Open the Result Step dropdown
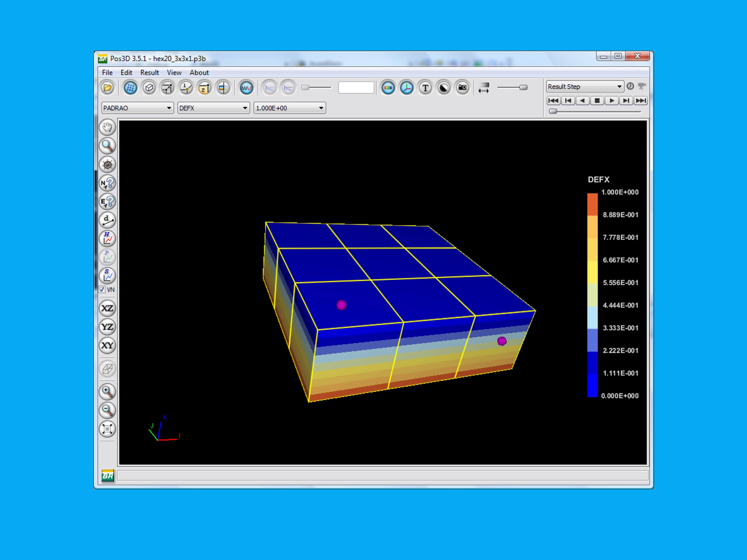 tap(584, 87)
